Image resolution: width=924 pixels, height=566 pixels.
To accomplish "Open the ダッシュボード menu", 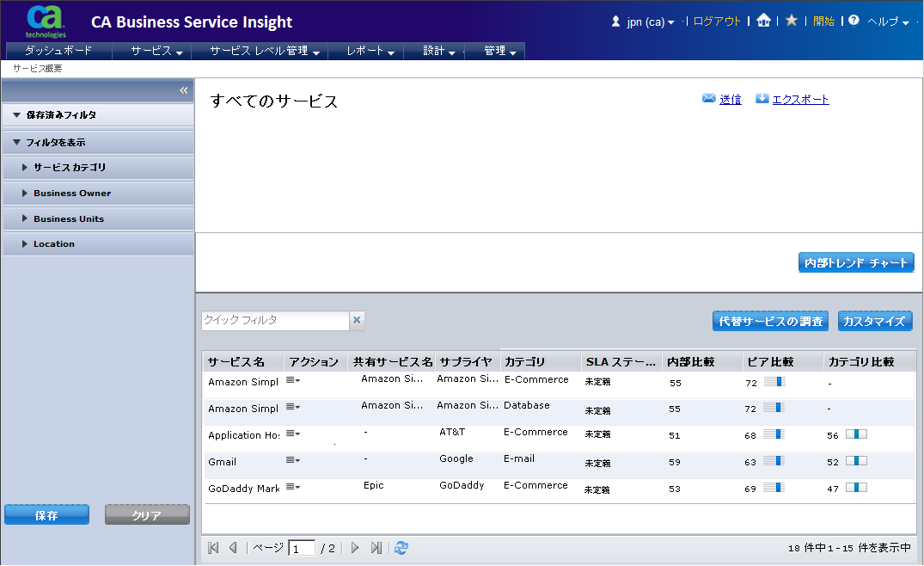I will click(58, 51).
